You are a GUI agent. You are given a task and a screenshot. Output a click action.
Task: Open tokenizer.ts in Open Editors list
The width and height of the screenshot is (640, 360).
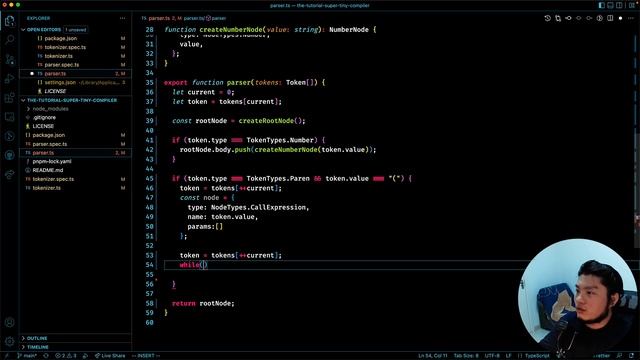tap(58, 56)
